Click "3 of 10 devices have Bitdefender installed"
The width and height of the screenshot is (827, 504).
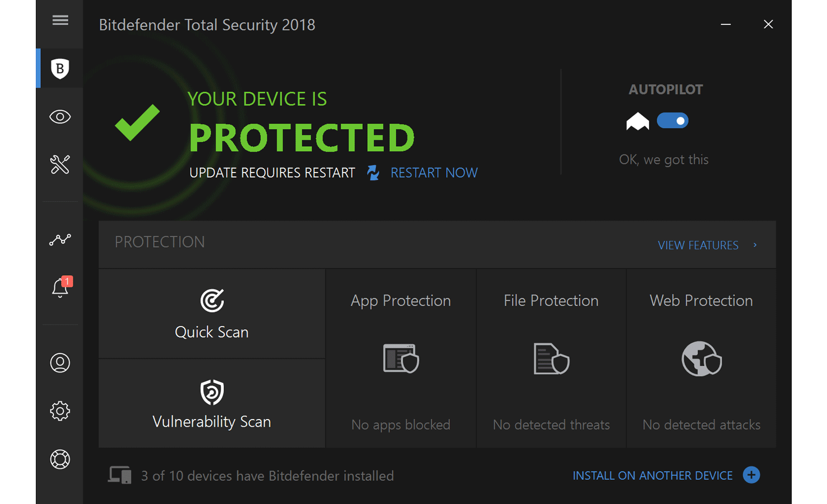point(267,476)
